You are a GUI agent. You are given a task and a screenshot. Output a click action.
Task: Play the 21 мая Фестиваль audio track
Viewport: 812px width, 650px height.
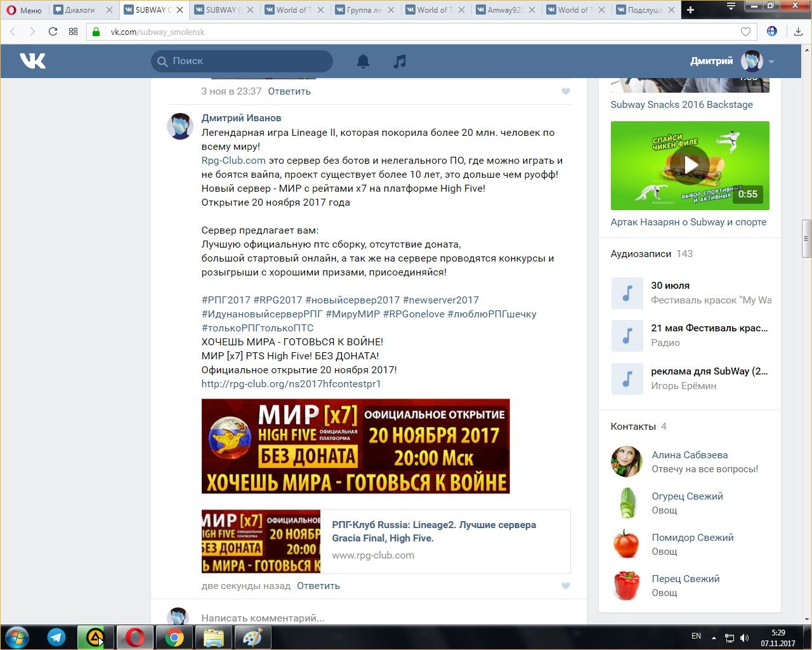(627, 336)
